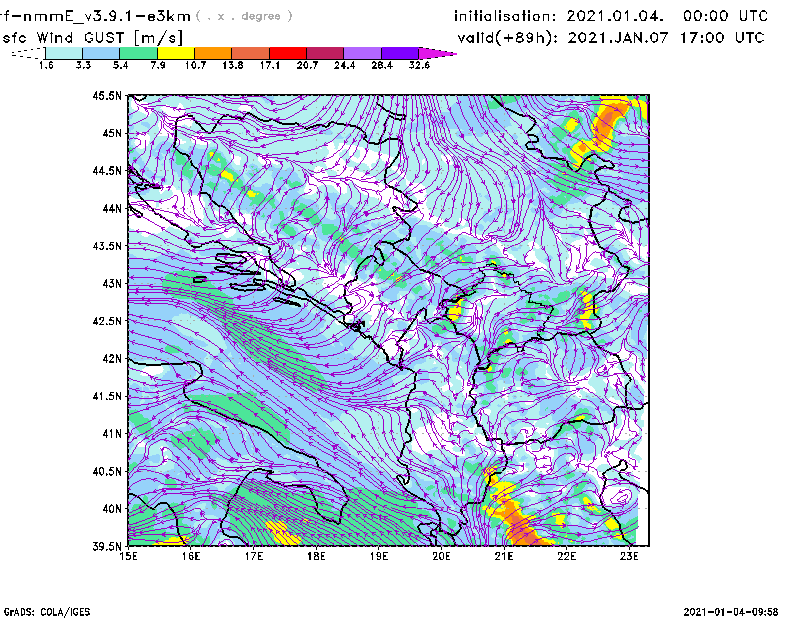Click the 44N latitude label
The width and height of the screenshot is (800, 618).
pos(112,208)
